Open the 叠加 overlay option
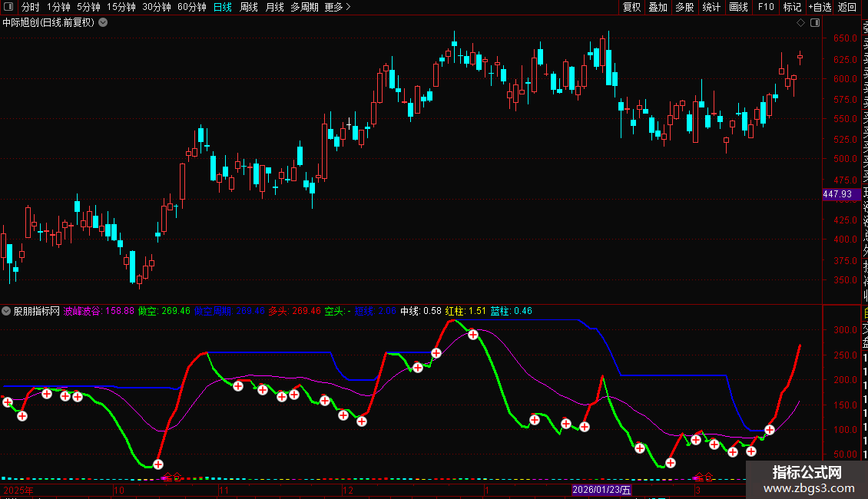This screenshot has width=868, height=499. (658, 7)
